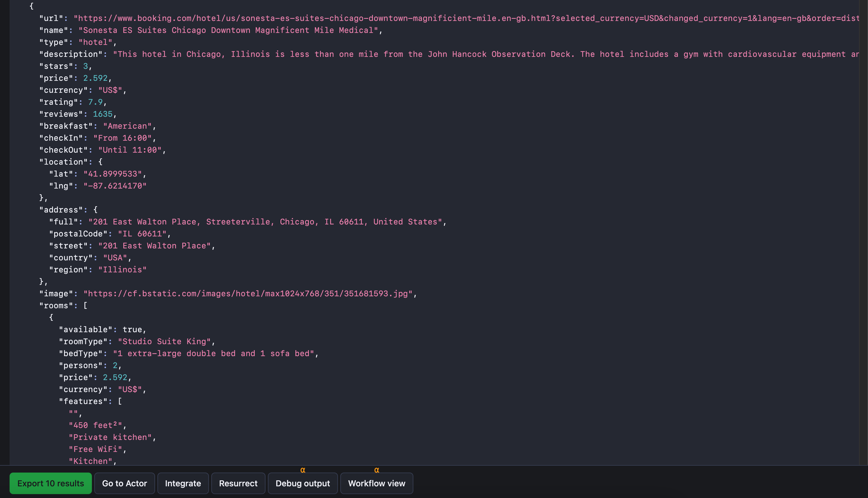Click the "location" object key
The image size is (868, 498).
pyautogui.click(x=61, y=162)
